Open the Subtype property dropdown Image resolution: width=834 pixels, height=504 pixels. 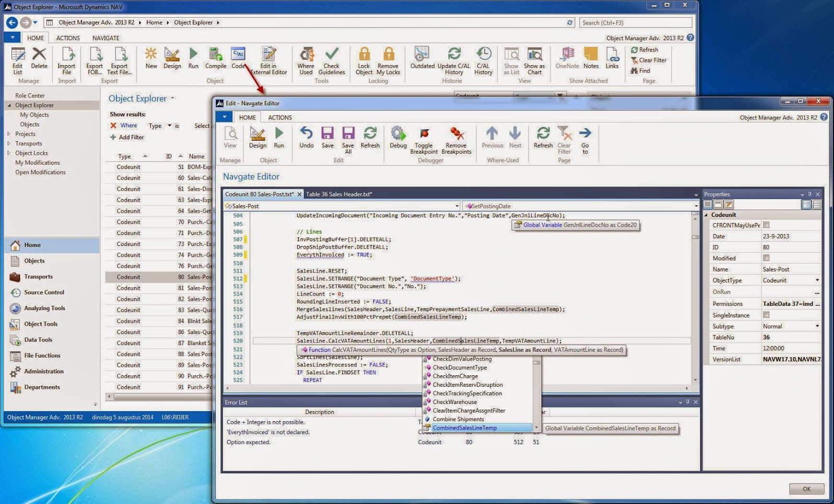(x=817, y=326)
